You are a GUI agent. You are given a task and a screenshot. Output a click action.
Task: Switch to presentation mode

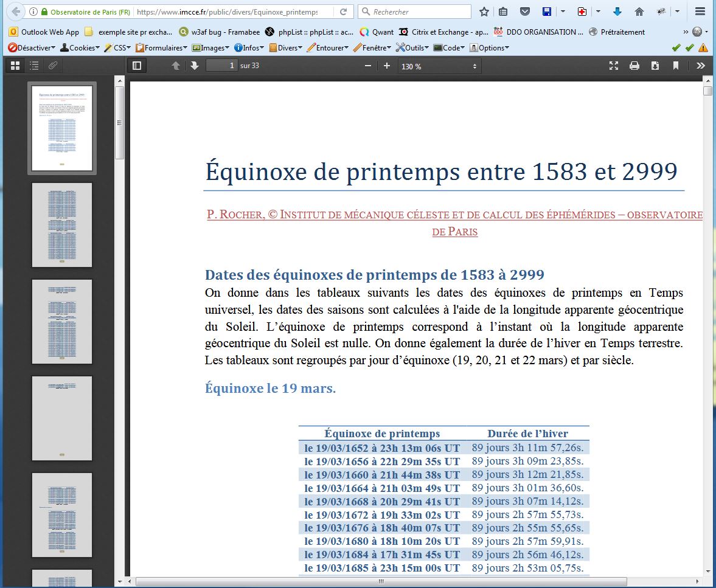click(614, 66)
